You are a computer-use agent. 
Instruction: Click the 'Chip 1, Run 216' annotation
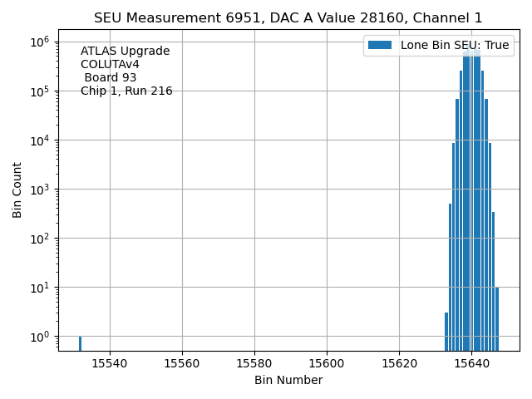click(x=126, y=91)
